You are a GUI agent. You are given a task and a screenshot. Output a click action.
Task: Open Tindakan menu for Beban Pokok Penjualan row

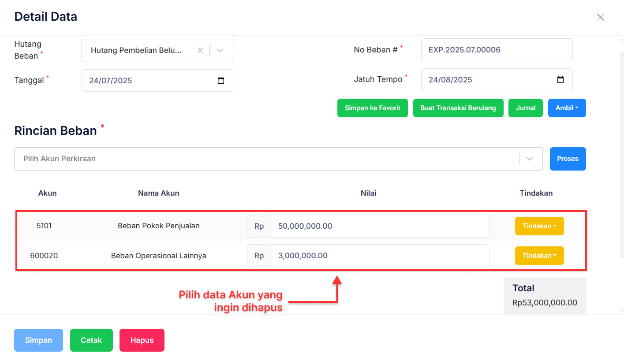539,226
